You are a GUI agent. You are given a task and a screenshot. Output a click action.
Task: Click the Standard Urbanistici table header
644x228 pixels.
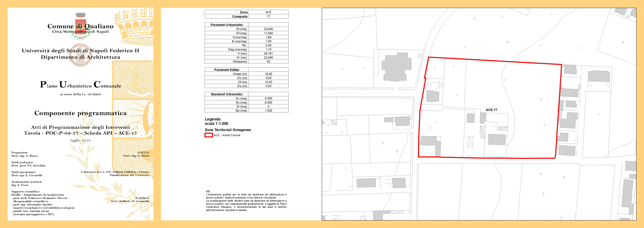click(x=227, y=94)
